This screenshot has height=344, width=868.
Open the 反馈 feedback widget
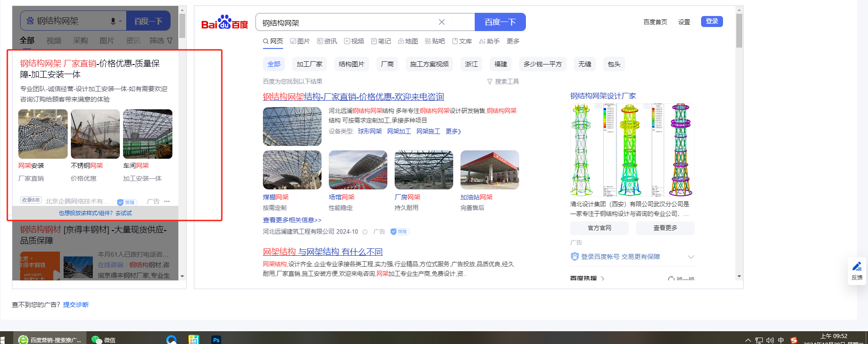[x=857, y=271]
